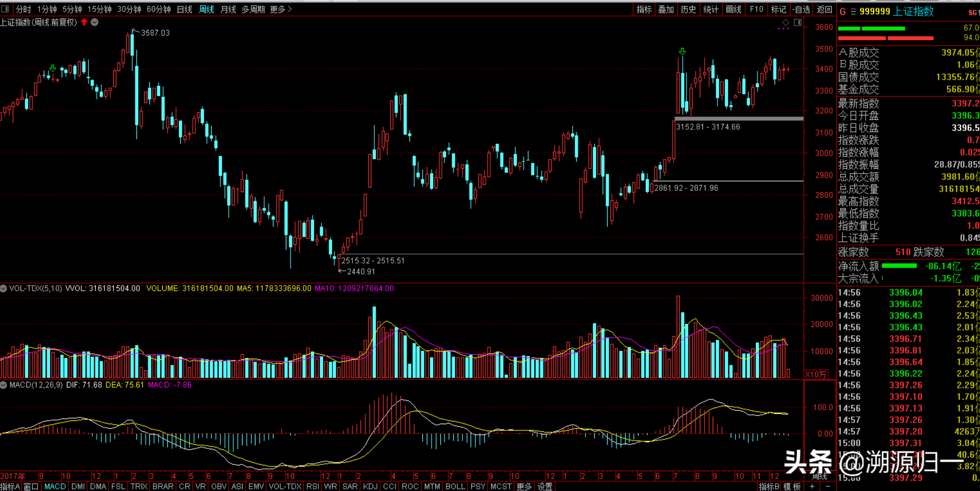The width and height of the screenshot is (980, 491).
Task: Click the 3587.03 high price label
Action: (156, 33)
